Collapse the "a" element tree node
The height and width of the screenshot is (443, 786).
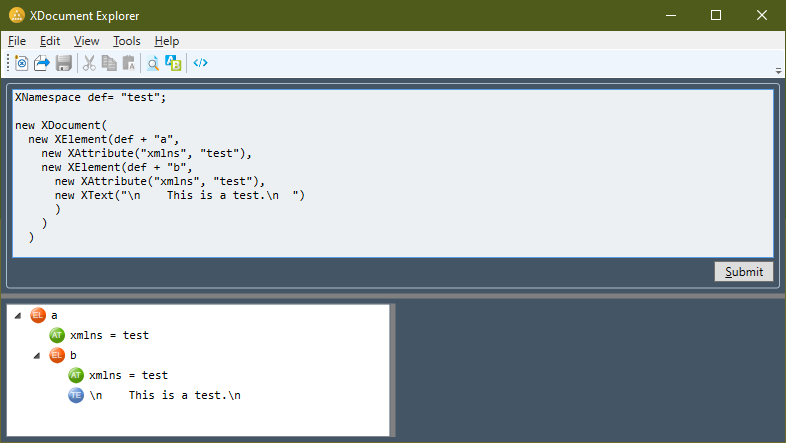click(18, 316)
